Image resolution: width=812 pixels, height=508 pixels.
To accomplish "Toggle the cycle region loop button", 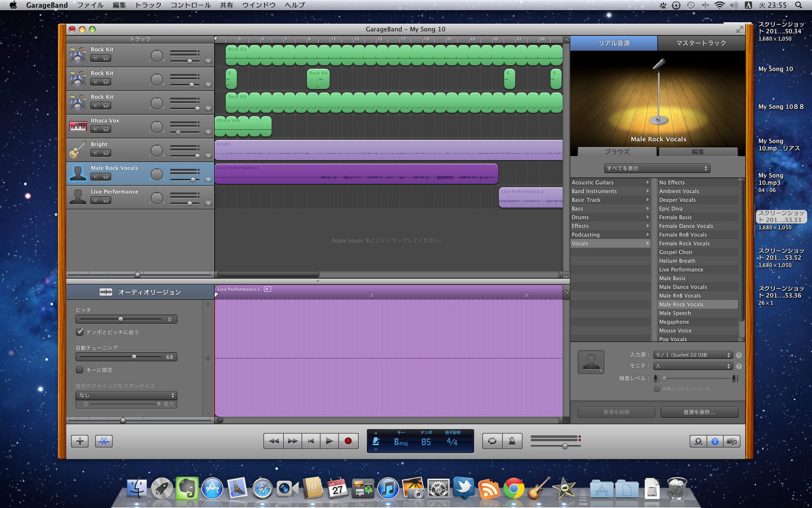I will point(492,441).
